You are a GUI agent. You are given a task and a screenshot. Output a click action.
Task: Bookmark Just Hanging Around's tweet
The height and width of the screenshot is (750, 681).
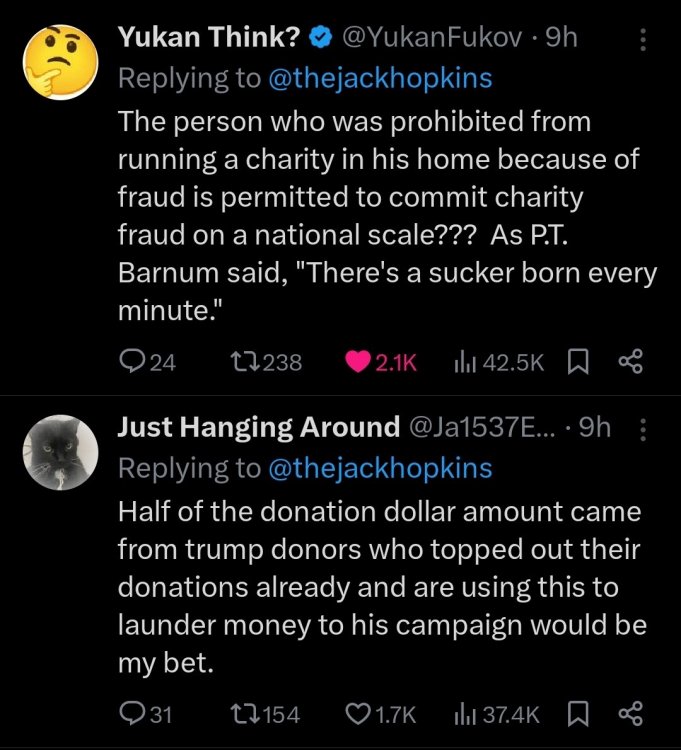coord(578,713)
